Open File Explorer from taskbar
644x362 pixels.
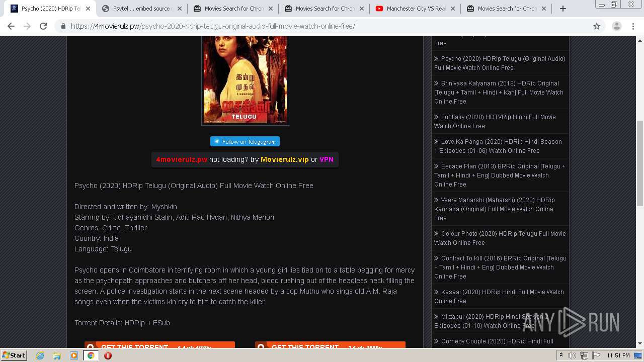[57, 355]
